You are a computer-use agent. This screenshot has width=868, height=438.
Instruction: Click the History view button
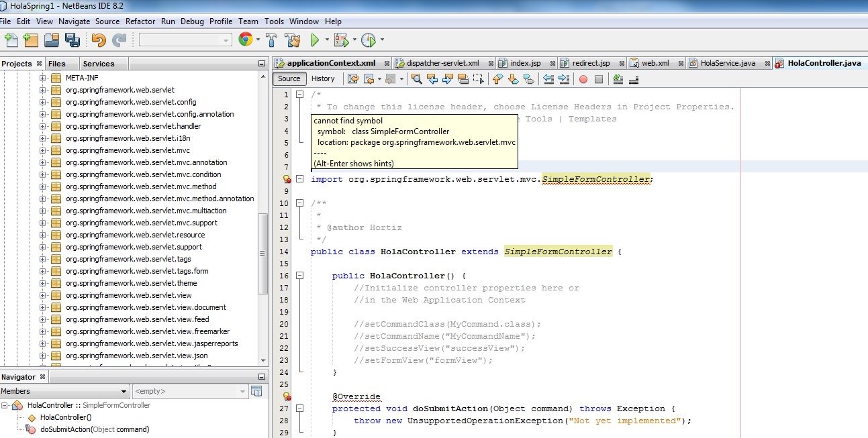coord(323,79)
